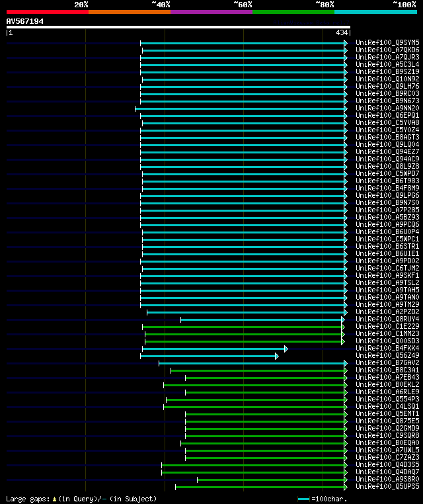
Task: Select the UniRef100_B8C3A1 label
Action: point(387,370)
